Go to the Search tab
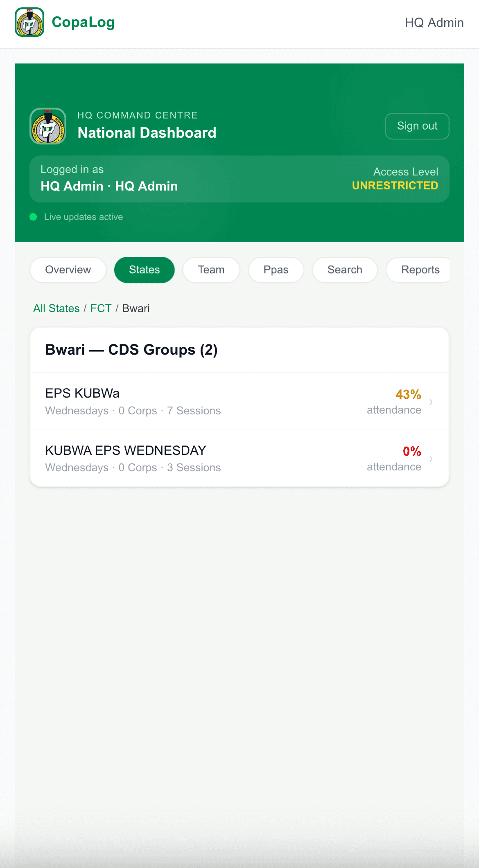This screenshot has height=868, width=479. (x=345, y=270)
